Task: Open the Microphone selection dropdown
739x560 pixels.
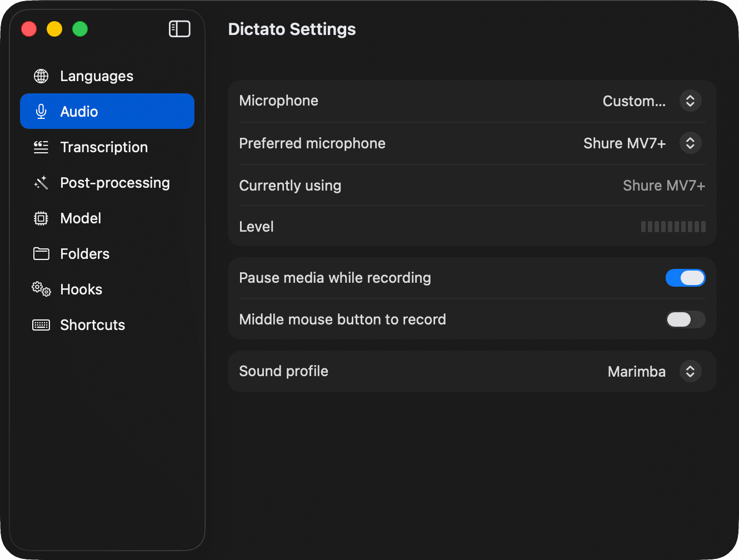Action: (x=690, y=101)
